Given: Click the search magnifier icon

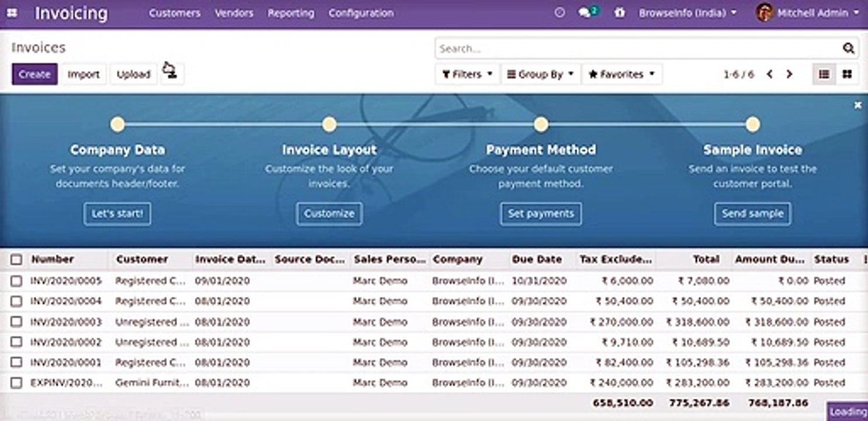Looking at the screenshot, I should click(849, 49).
